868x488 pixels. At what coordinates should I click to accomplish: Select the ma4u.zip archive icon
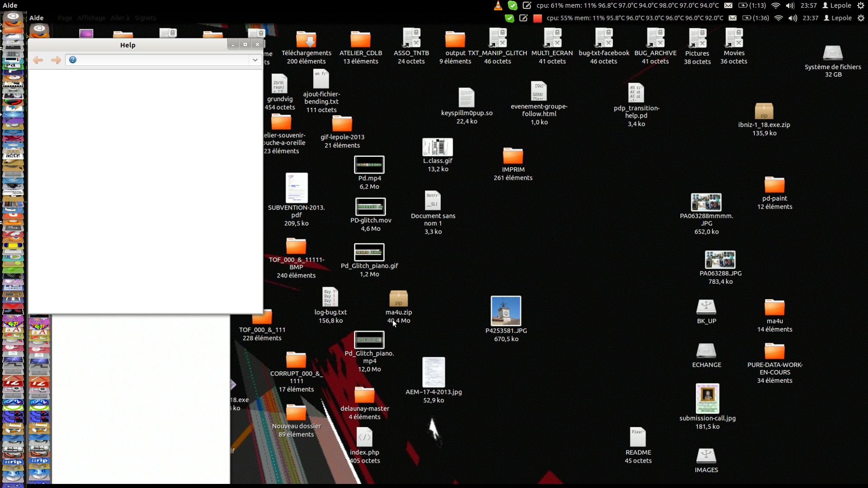click(398, 299)
